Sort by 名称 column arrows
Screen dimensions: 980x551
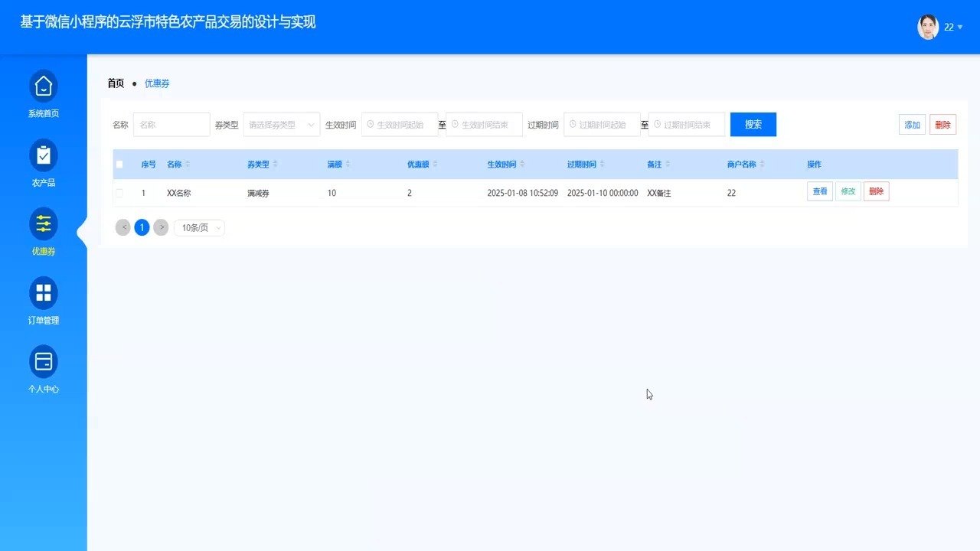click(x=188, y=165)
